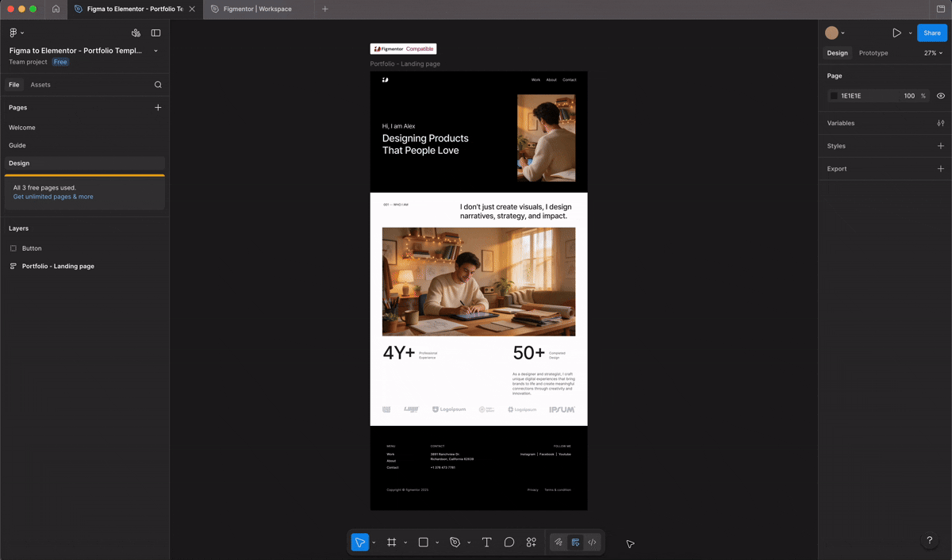Switch to the Assets tab
The height and width of the screenshot is (560, 952).
coord(40,84)
